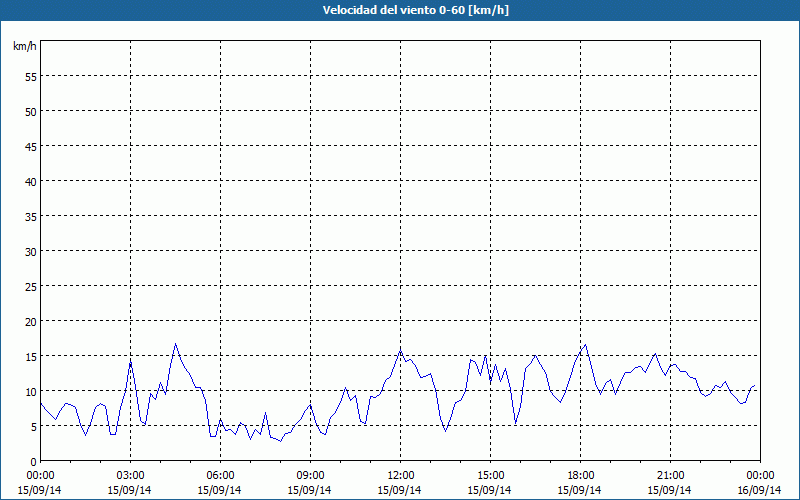
Task: Click the chart title 'Velocidad del viento 0-60 [km/h]'
Action: coord(416,10)
